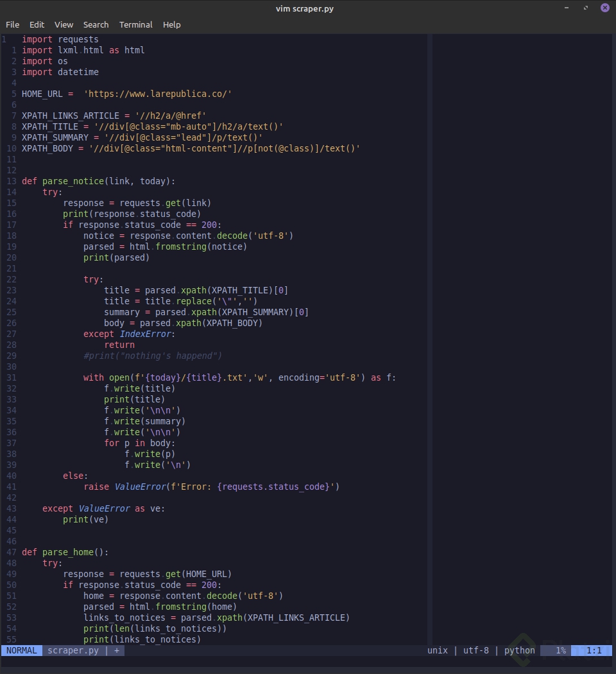The height and width of the screenshot is (674, 616).
Task: Click the XPATH_BODY definition line
Action: click(x=191, y=149)
